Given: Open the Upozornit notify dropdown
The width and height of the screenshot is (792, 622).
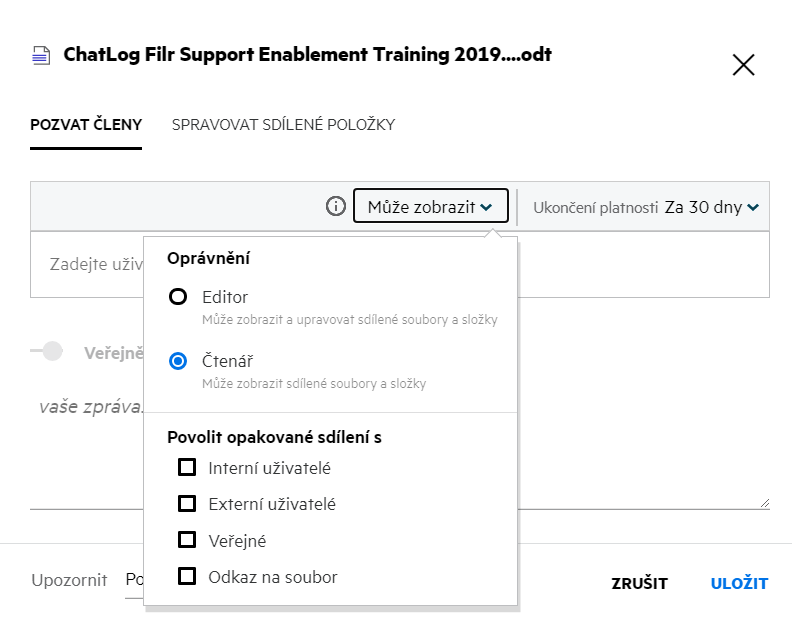Looking at the screenshot, I should (134, 581).
